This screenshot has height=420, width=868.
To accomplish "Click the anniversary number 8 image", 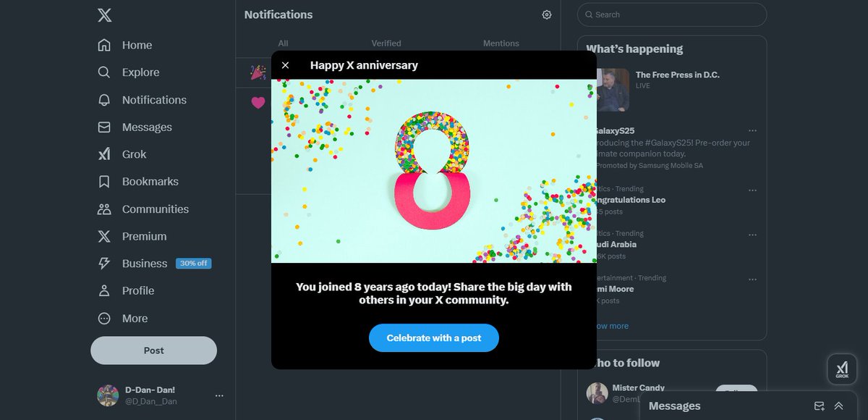I will tap(433, 171).
